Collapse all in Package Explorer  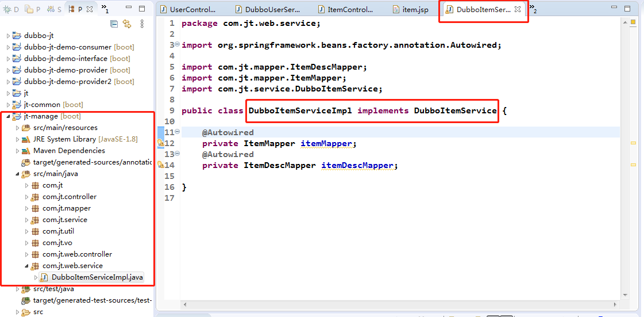tap(114, 24)
